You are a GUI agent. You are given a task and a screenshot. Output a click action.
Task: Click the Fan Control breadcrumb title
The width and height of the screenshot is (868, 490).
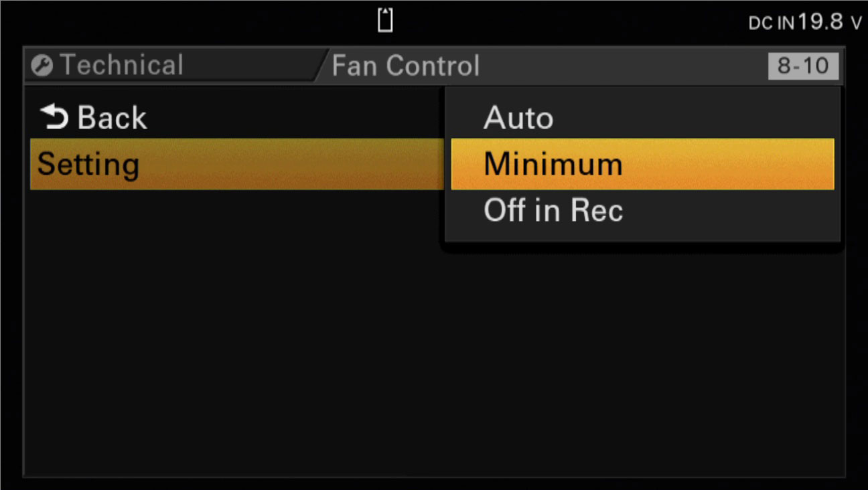406,66
